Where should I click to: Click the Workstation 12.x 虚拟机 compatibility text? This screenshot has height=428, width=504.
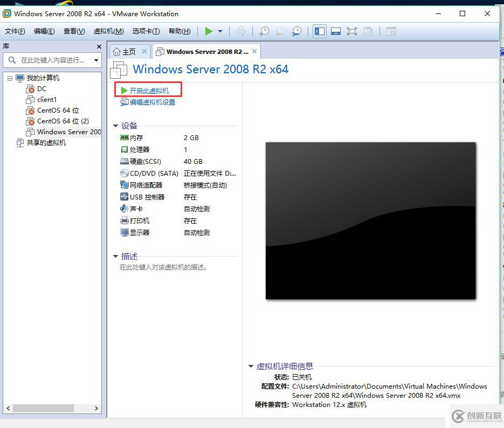click(x=329, y=404)
